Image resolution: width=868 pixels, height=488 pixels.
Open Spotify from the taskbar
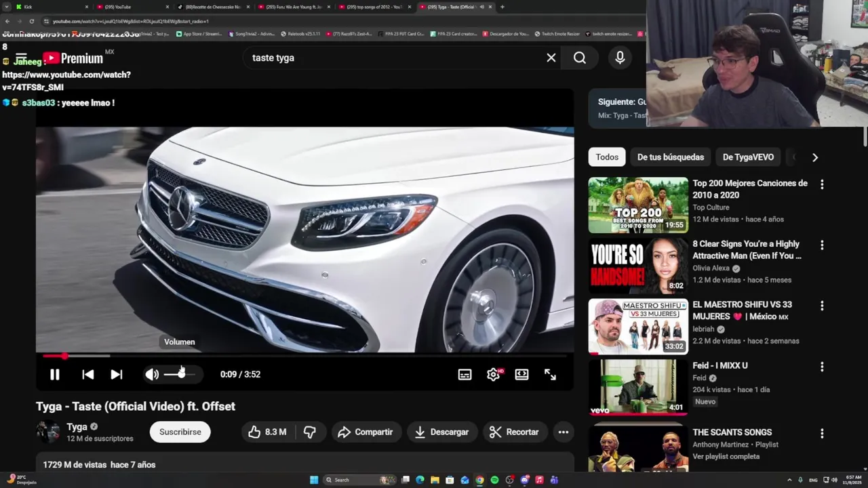494,480
